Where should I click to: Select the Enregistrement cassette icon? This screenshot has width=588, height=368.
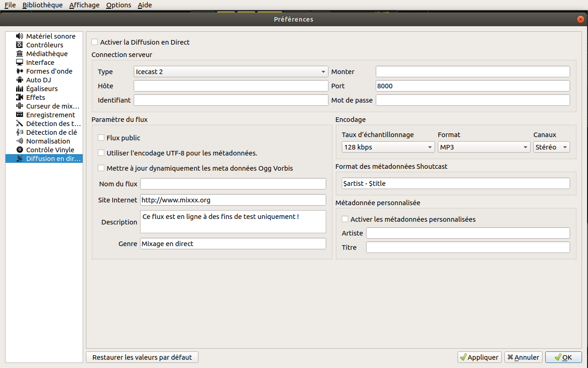click(x=19, y=115)
